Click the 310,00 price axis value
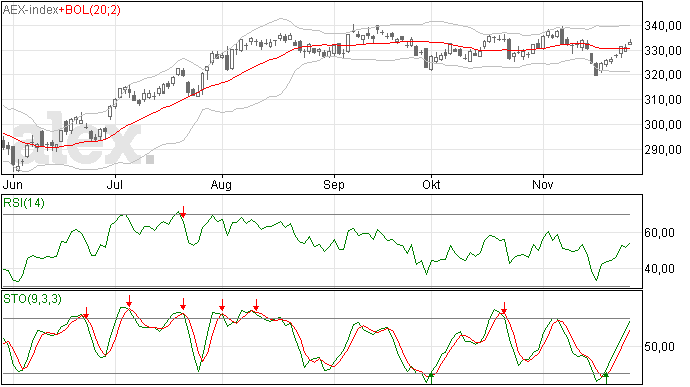 point(663,100)
